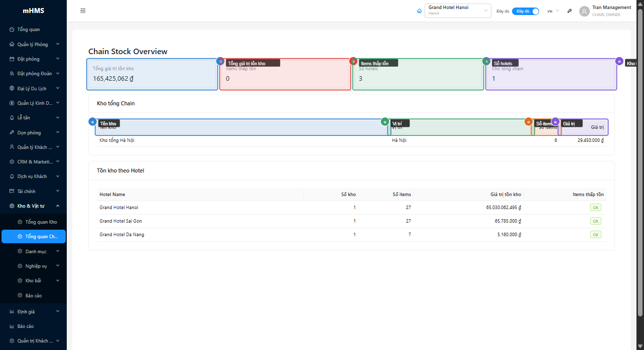Click the globe icon beside Đại Lý Du Lịch
This screenshot has width=644, height=350.
tap(12, 88)
